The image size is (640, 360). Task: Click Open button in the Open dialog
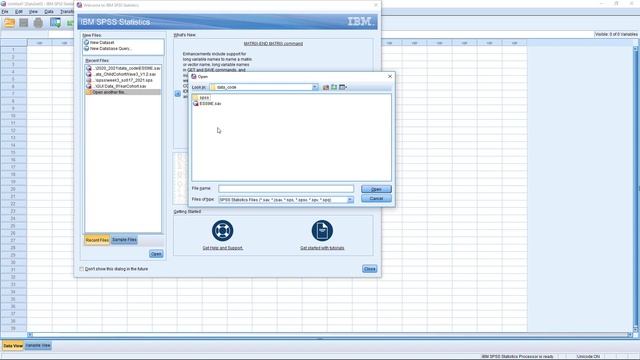point(376,189)
